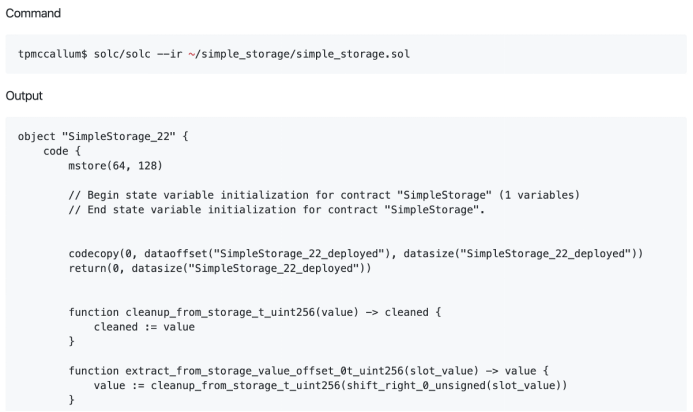
Task: Click the Begin state variable initialization comment
Action: pyautogui.click(x=324, y=195)
